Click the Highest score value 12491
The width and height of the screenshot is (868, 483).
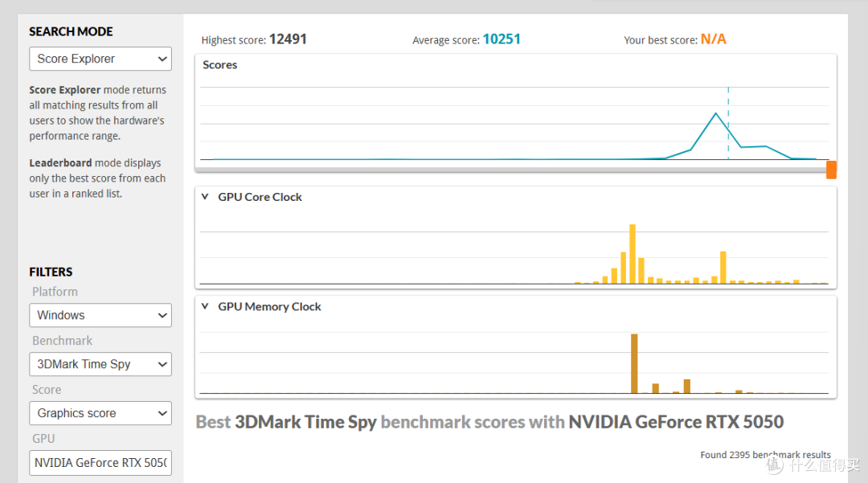coord(288,39)
